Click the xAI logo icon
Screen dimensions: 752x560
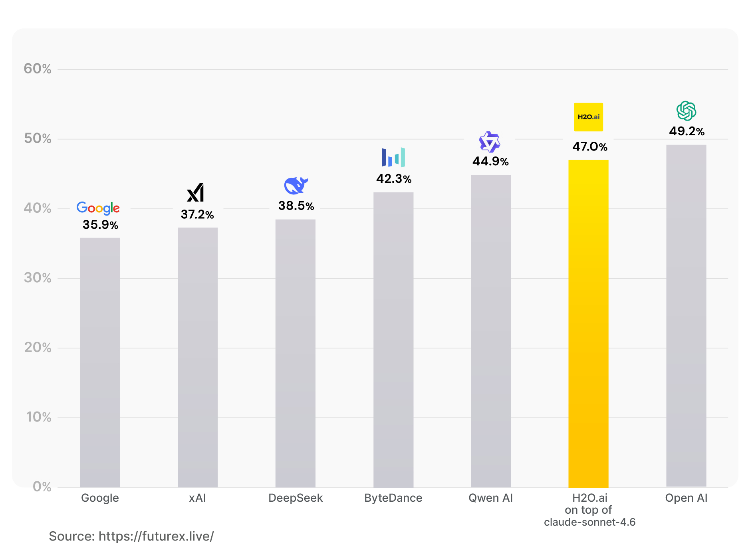tap(196, 192)
